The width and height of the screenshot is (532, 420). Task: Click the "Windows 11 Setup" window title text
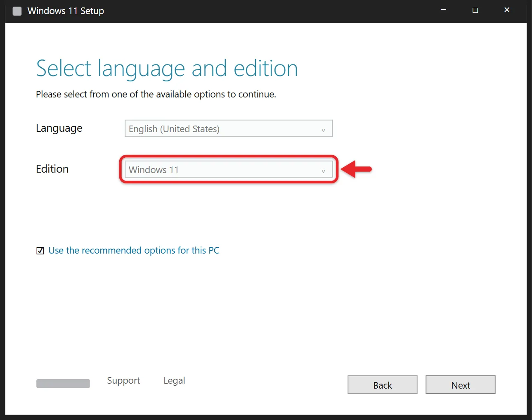66,11
